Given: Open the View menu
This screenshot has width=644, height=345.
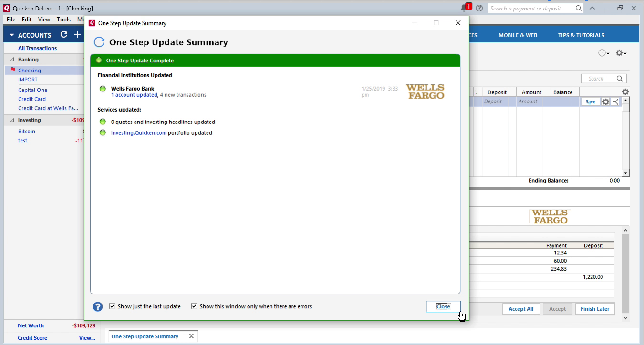Looking at the screenshot, I should pyautogui.click(x=44, y=20).
